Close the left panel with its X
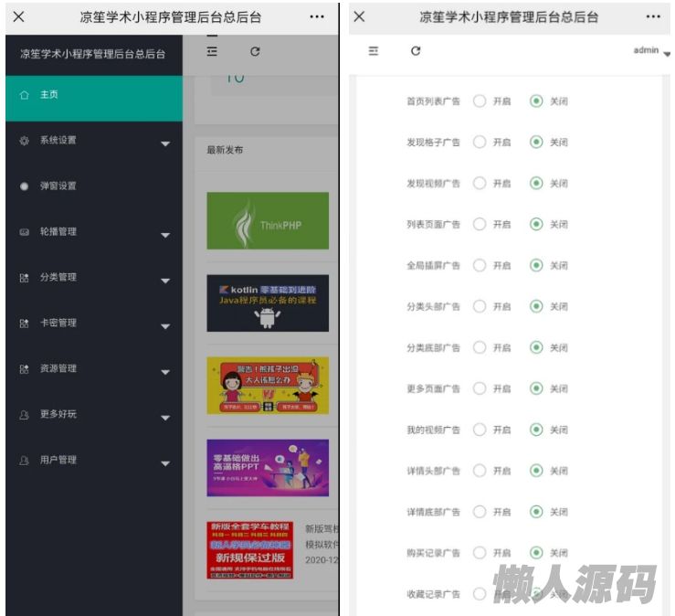Image resolution: width=675 pixels, height=616 pixels. pyautogui.click(x=18, y=16)
